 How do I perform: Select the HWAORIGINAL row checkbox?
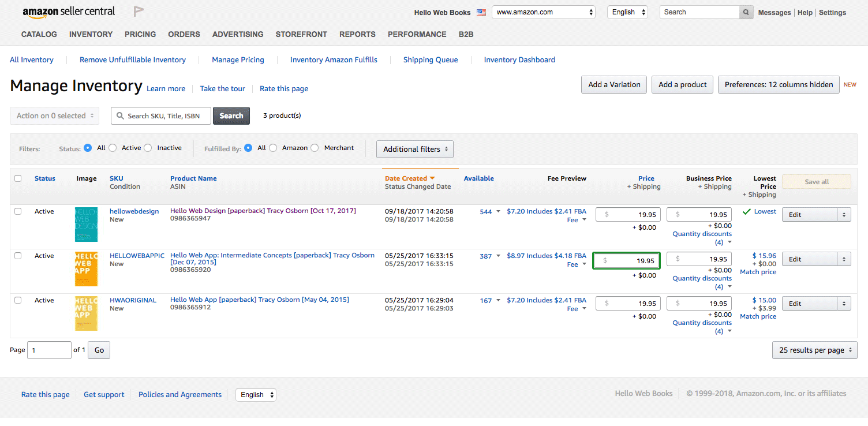(x=18, y=300)
